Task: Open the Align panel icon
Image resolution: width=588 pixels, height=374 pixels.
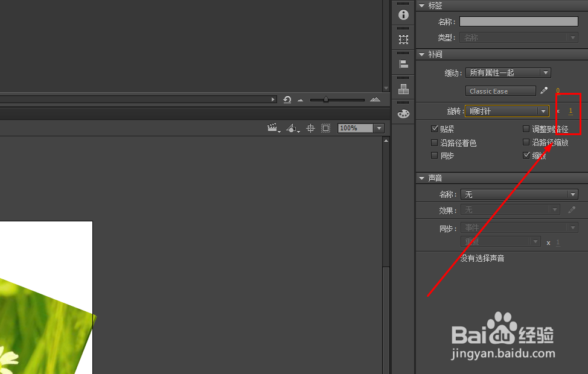Action: (403, 64)
